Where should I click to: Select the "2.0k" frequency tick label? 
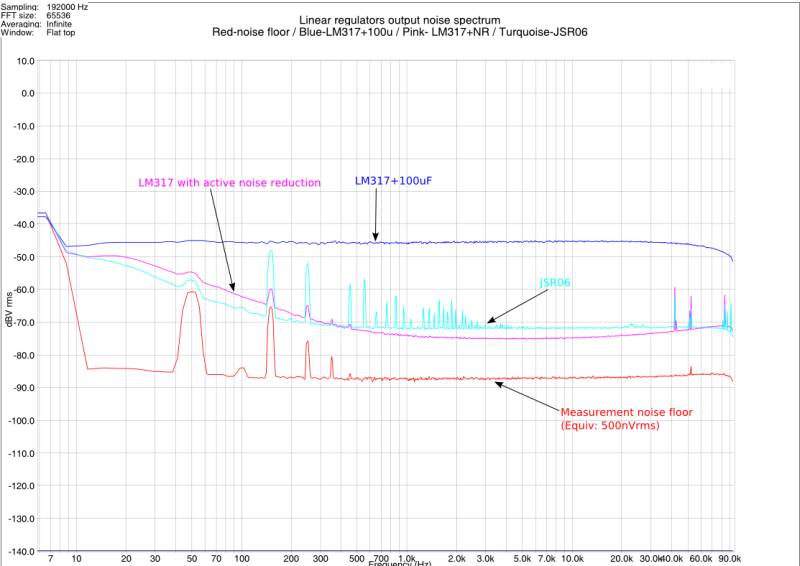pyautogui.click(x=457, y=559)
